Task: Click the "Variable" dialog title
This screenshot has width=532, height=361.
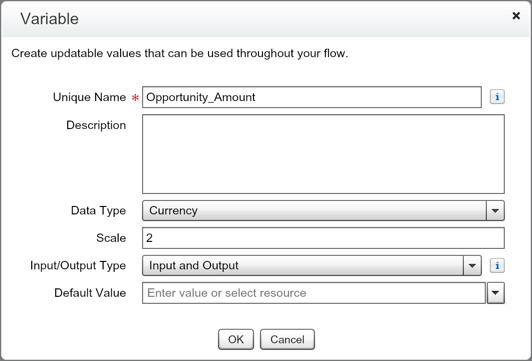Action: coord(50,19)
